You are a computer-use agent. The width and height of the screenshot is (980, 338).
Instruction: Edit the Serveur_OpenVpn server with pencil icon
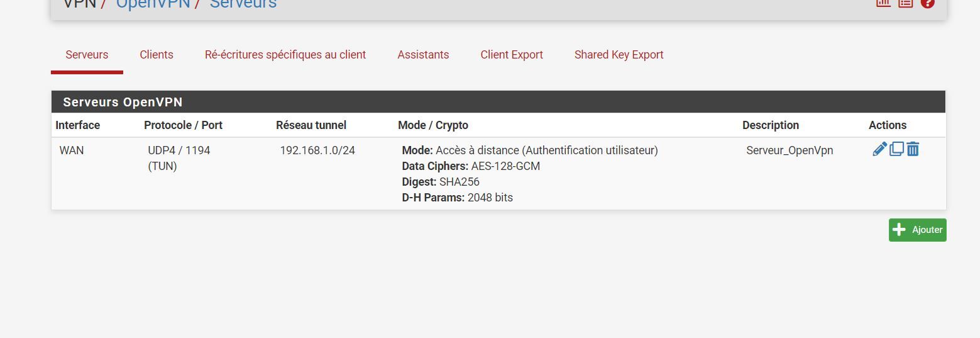(879, 149)
